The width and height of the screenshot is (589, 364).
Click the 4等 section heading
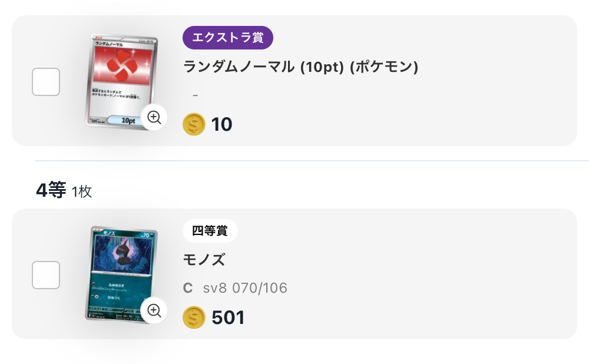click(x=51, y=190)
